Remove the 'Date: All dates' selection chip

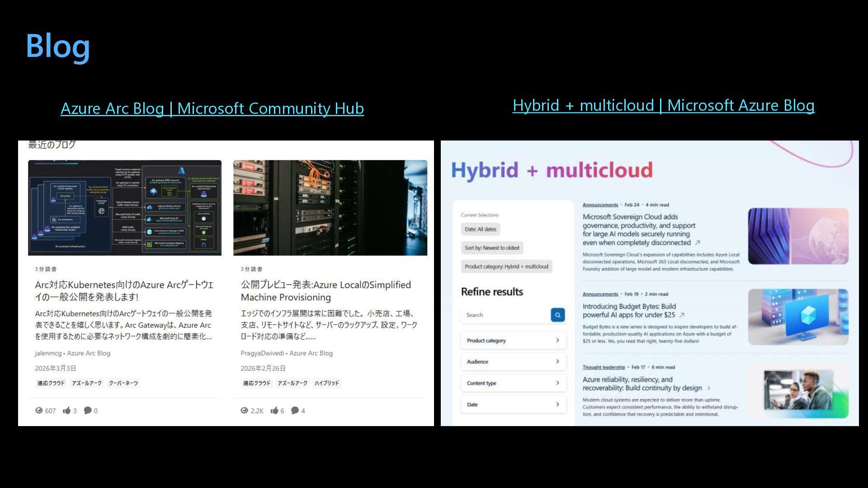click(x=480, y=229)
